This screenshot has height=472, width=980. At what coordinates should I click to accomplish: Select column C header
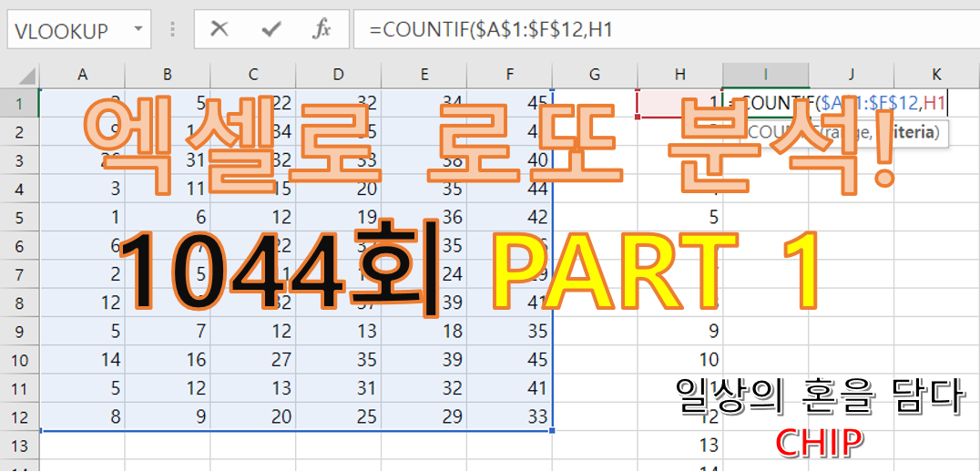[253, 75]
